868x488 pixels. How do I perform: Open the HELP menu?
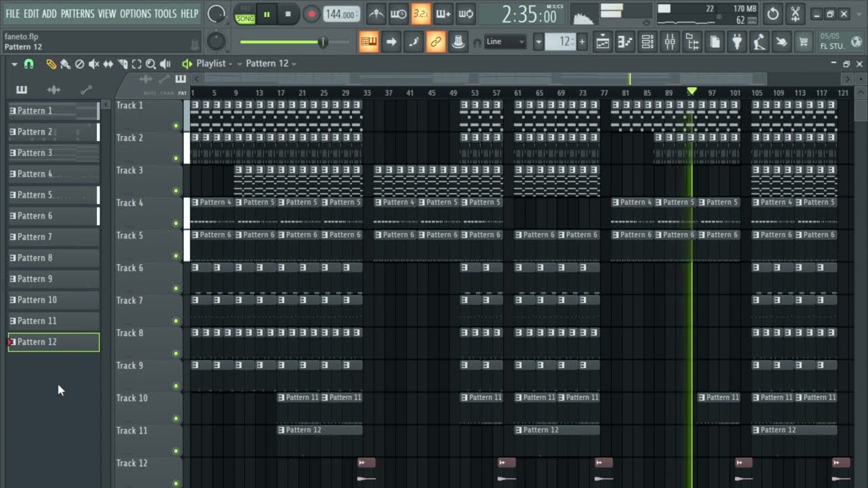tap(190, 14)
